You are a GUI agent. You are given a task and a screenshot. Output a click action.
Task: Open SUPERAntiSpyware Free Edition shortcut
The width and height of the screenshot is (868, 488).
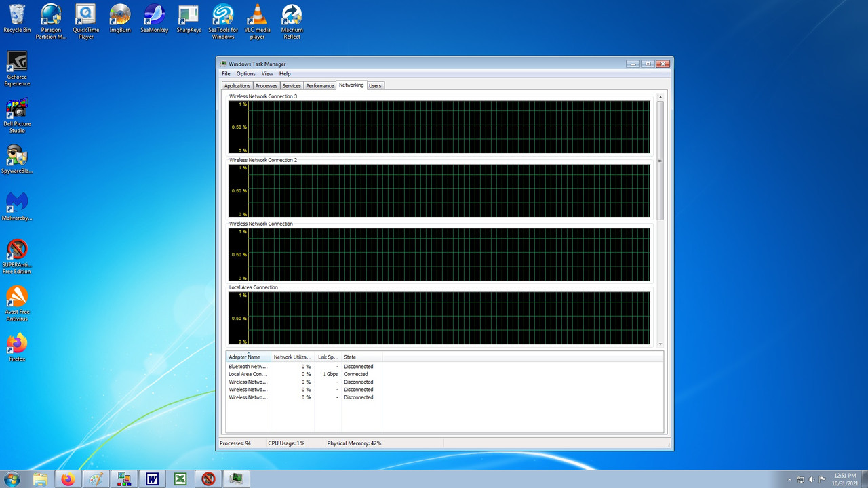point(17,256)
